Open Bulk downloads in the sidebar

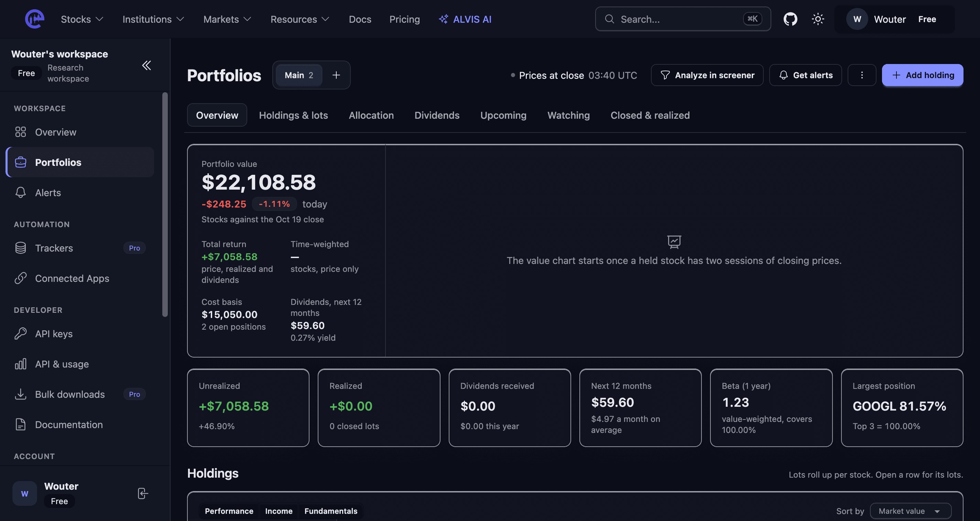coord(80,394)
